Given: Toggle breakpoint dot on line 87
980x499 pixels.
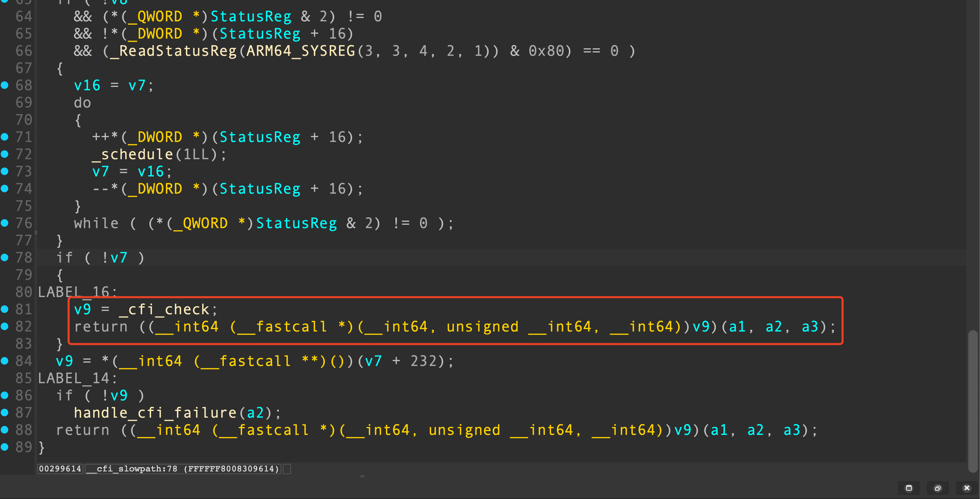Looking at the screenshot, I should coord(4,412).
